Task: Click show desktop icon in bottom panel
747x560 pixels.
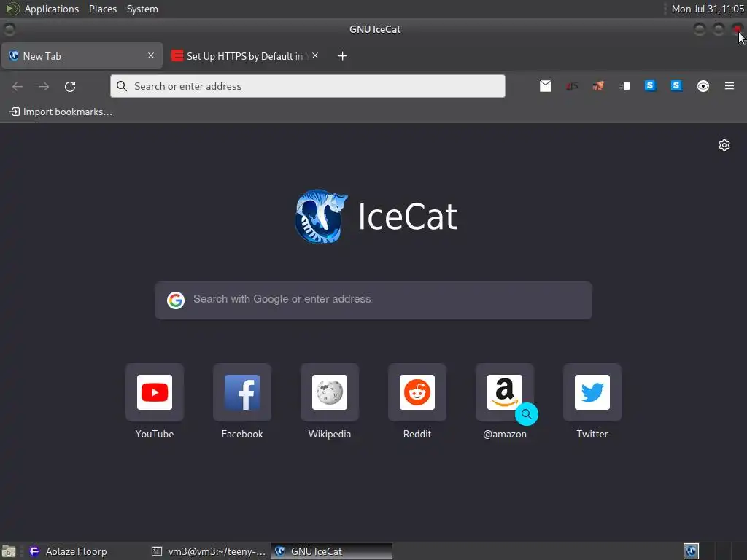Action: coord(9,551)
